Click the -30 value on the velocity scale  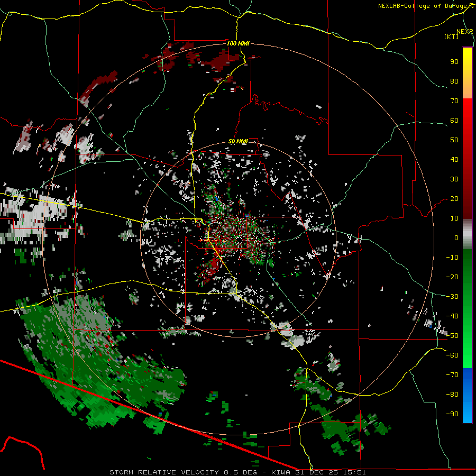tap(452, 297)
